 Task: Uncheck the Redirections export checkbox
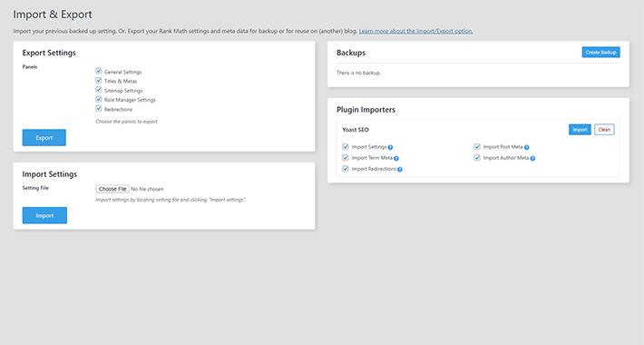click(99, 109)
